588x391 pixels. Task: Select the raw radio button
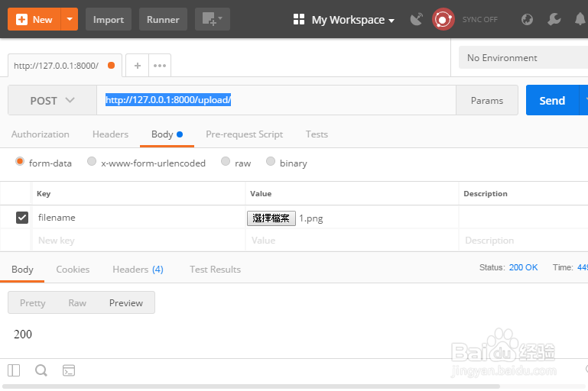[x=226, y=161]
